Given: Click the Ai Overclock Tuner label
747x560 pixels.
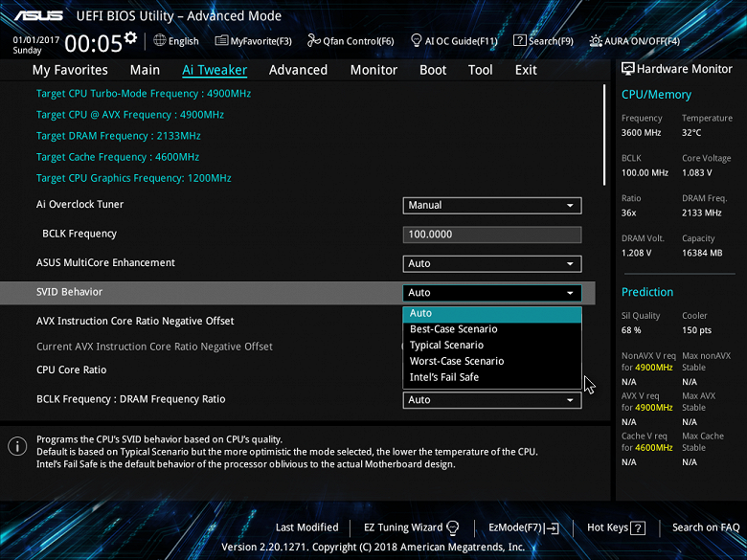Looking at the screenshot, I should 80,204.
